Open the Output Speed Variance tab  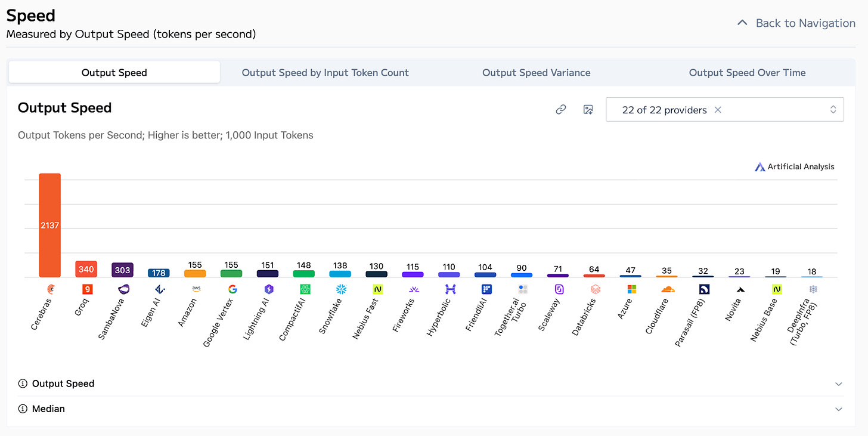537,73
